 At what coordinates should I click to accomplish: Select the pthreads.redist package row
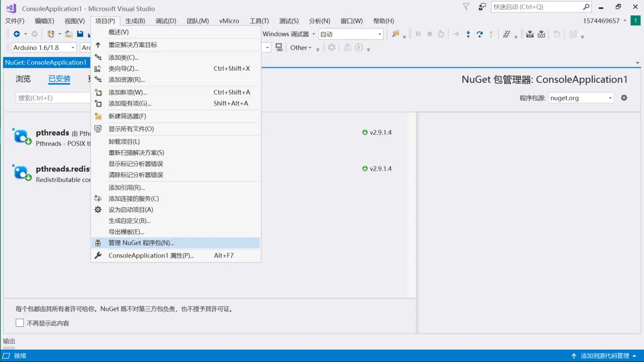tap(205, 173)
